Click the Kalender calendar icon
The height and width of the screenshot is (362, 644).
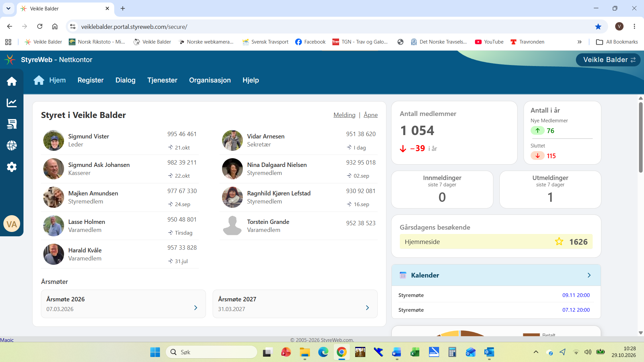[x=403, y=275]
